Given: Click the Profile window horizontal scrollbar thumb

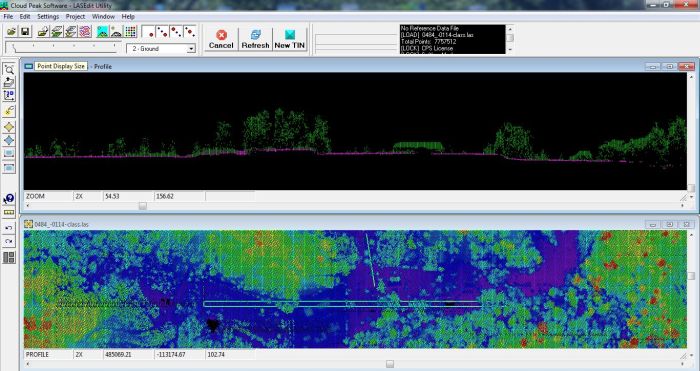Looking at the screenshot, I should 142,206.
